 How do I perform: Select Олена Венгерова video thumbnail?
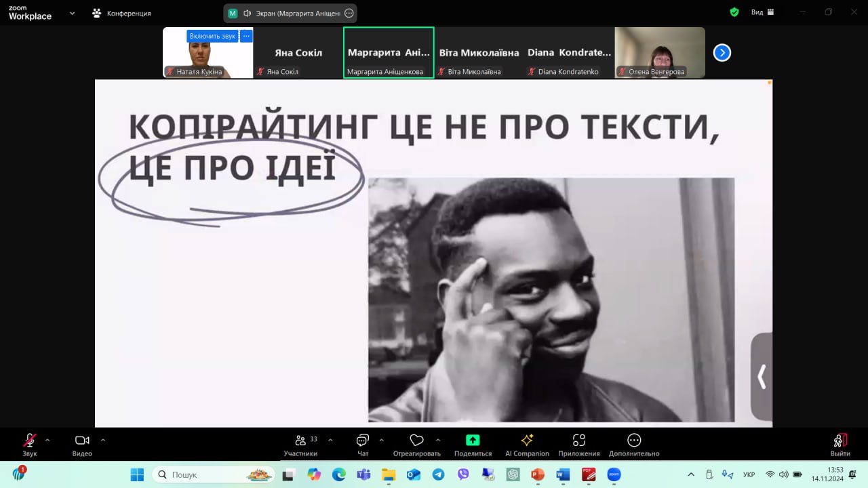pos(659,52)
